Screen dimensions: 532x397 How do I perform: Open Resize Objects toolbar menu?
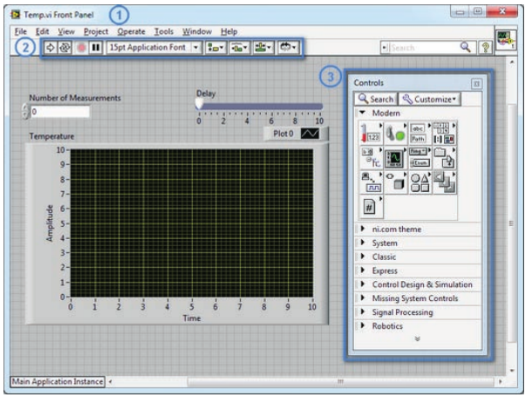pos(263,47)
